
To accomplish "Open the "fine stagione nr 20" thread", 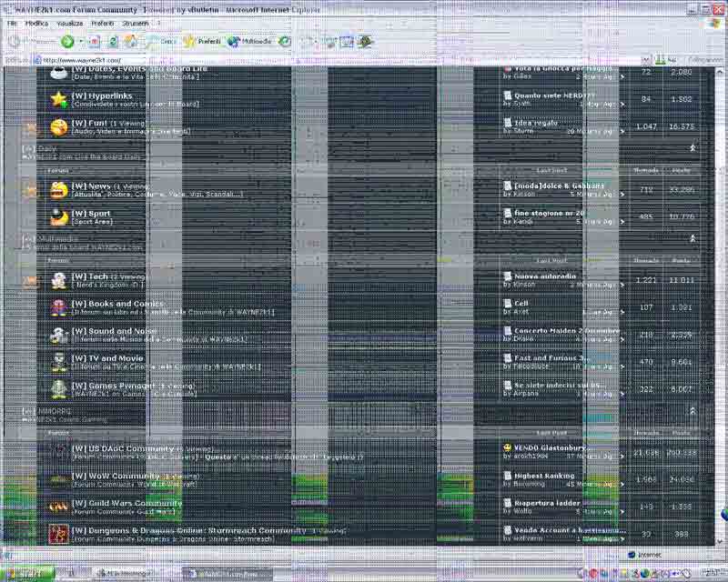I will [x=550, y=213].
